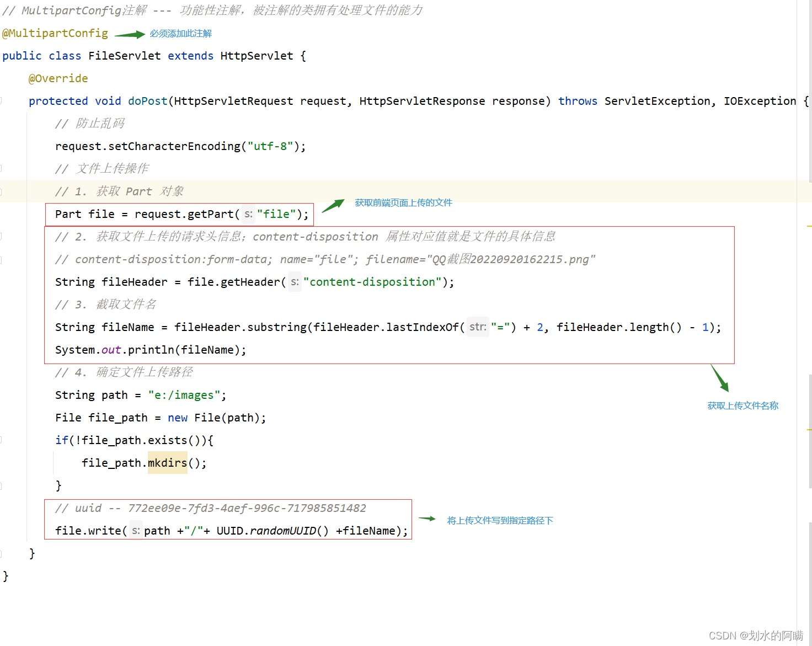Click the file.write method call
This screenshot has height=646, width=812.
pos(88,531)
